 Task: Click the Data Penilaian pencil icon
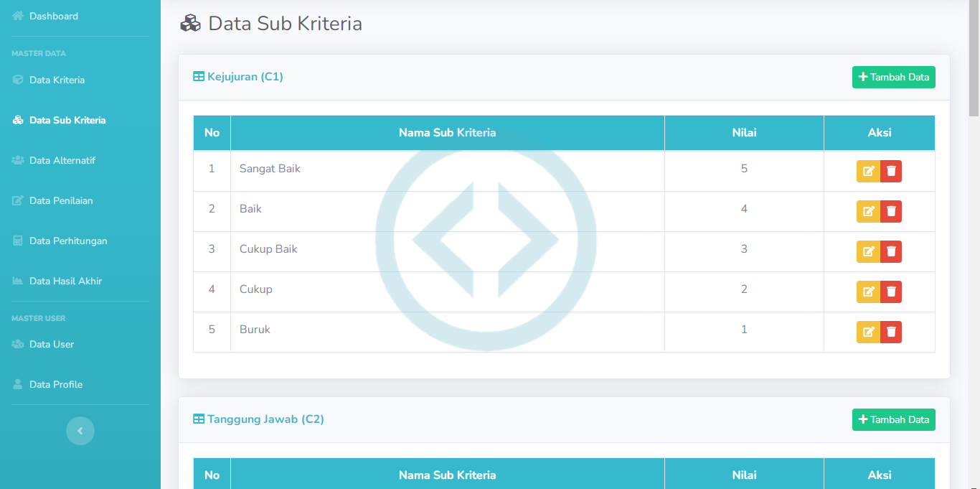(17, 200)
